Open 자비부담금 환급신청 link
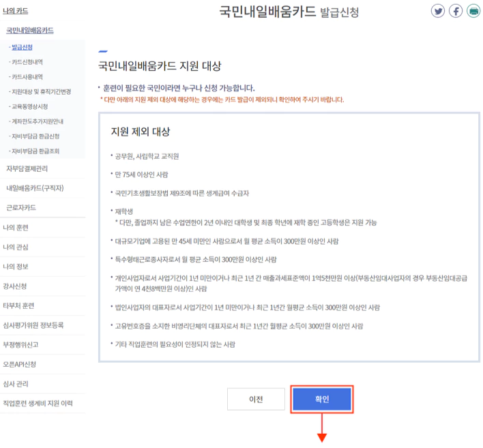Viewport: 483px width, 448px height. pos(35,136)
